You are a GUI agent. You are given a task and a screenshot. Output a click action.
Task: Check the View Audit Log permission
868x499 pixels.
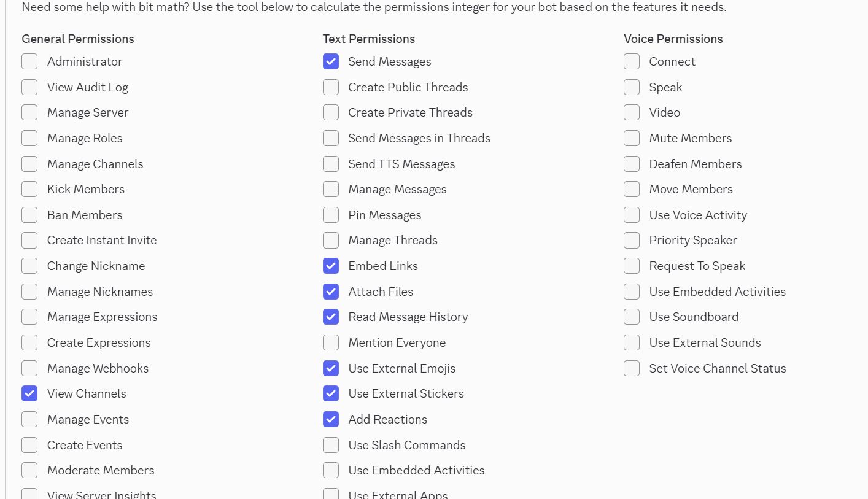(x=29, y=87)
